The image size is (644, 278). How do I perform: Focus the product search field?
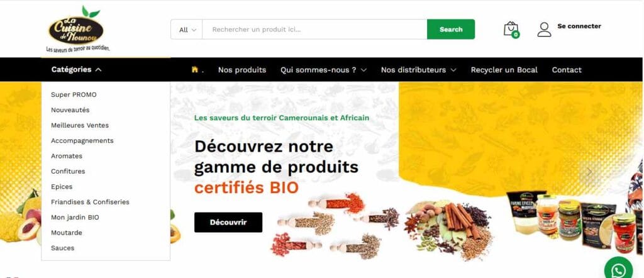(314, 30)
